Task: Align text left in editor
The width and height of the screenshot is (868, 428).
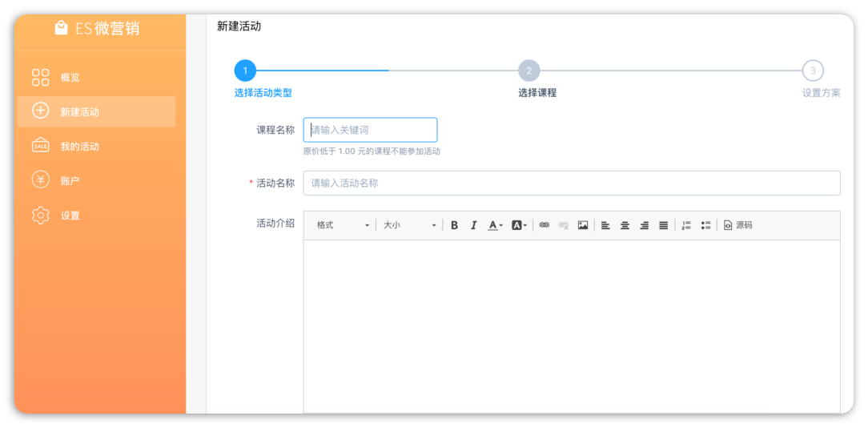Action: (605, 225)
